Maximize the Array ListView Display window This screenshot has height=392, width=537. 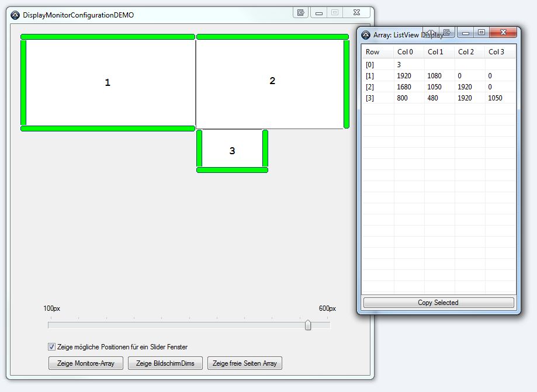(x=481, y=33)
